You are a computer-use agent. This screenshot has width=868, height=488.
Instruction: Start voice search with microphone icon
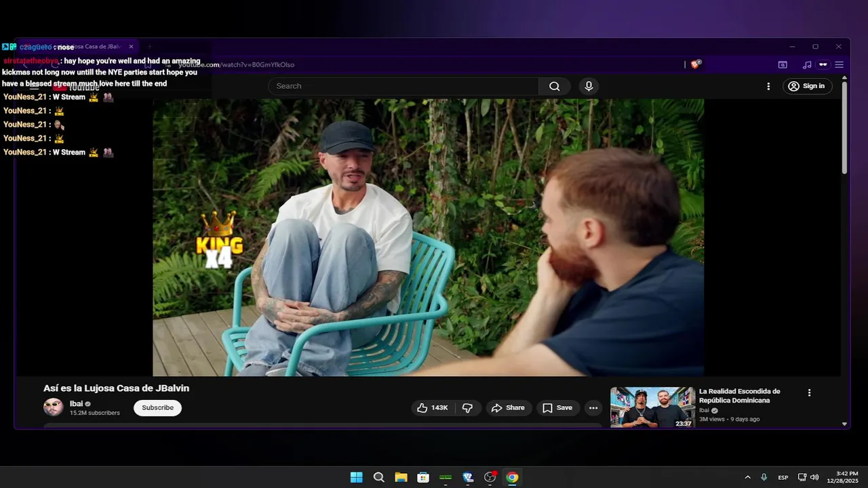(x=589, y=86)
